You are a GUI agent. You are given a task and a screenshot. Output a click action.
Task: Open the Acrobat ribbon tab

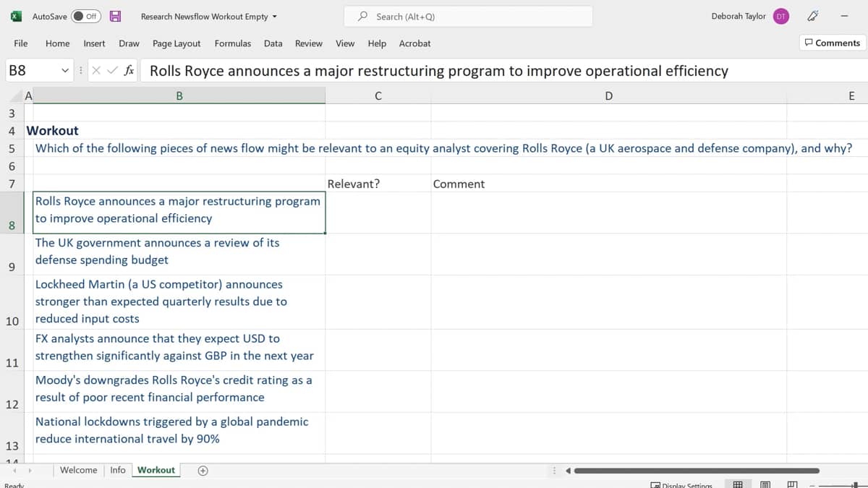pos(414,43)
